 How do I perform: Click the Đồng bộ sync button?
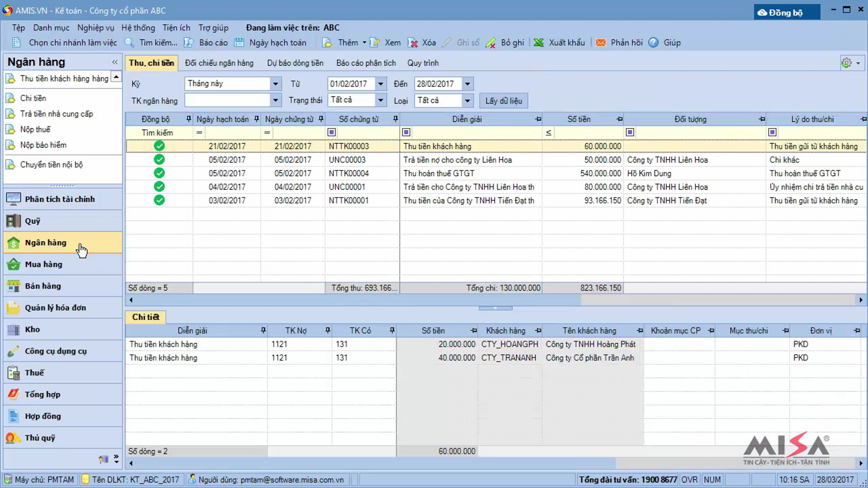pos(787,12)
